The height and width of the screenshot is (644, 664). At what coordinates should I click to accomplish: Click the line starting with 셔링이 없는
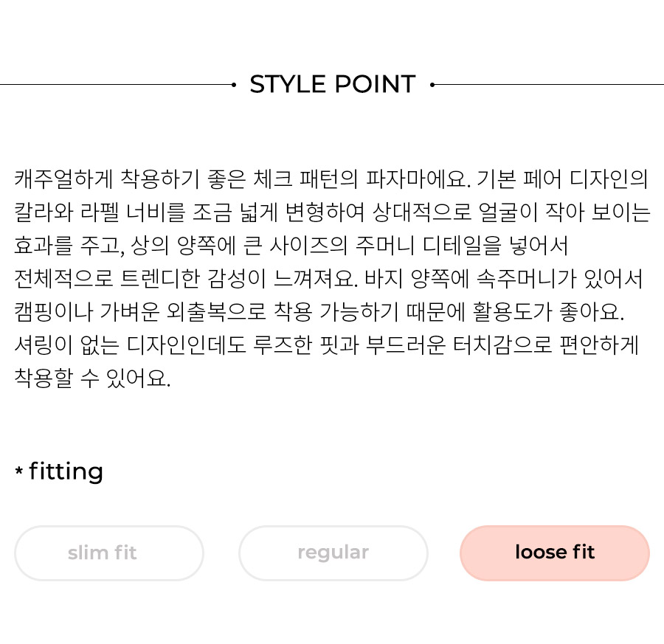(x=327, y=344)
